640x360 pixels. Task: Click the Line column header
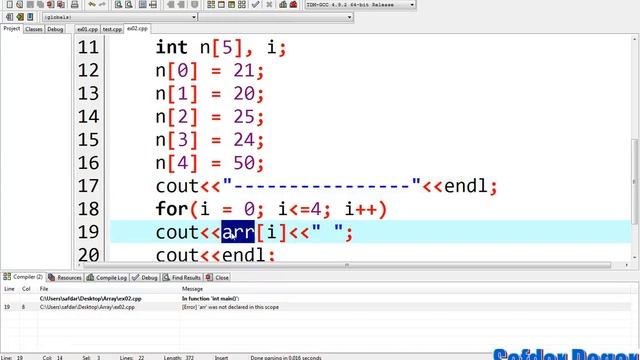click(9, 289)
